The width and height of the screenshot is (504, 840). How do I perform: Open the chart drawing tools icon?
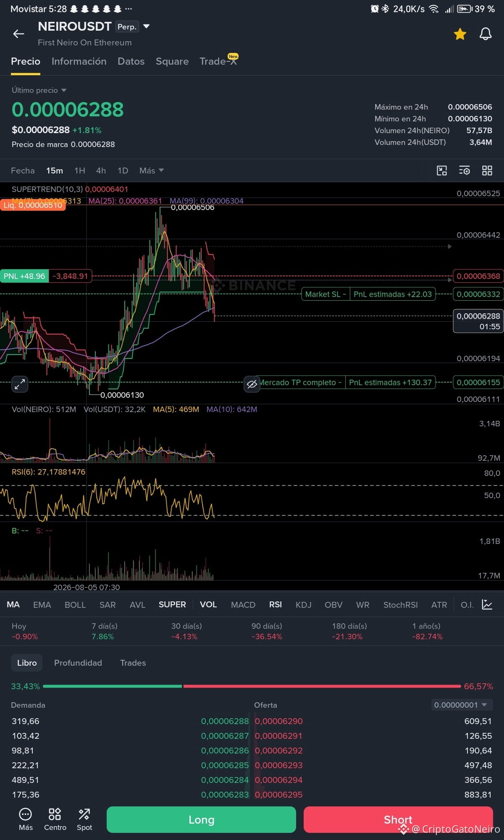click(x=442, y=171)
